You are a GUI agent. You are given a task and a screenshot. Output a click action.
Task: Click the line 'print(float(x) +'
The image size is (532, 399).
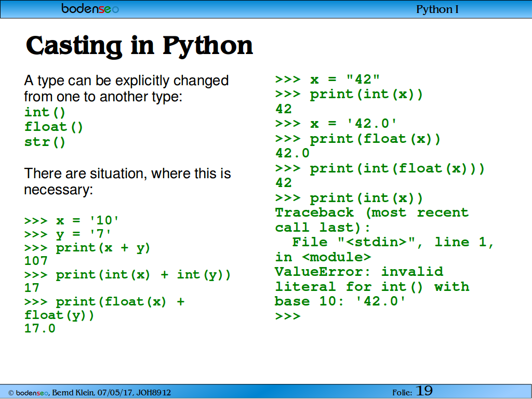point(104,302)
